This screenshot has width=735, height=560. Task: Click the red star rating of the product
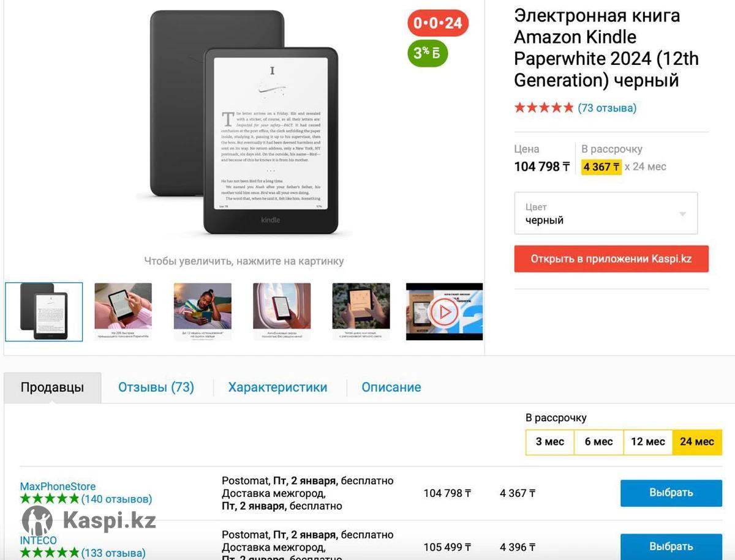tap(544, 108)
